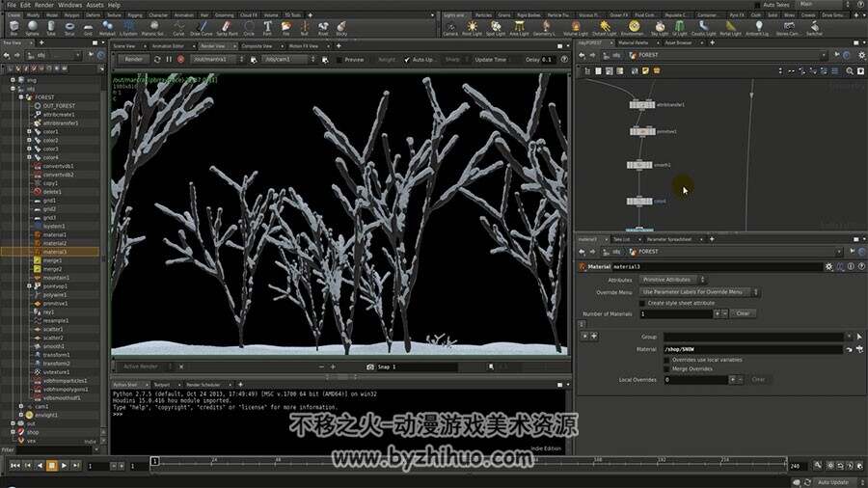The image size is (868, 488).
Task: Open the network editor search icon
Action: tap(850, 70)
